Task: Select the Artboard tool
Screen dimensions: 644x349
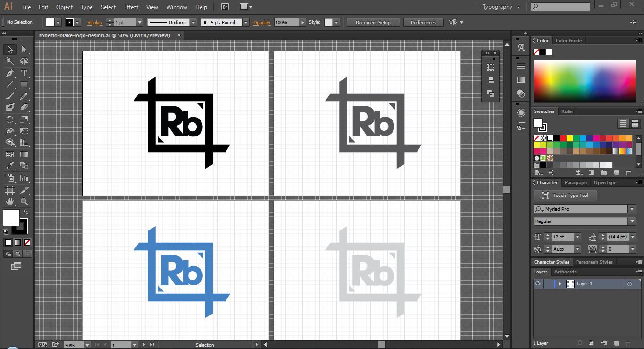Action: coord(9,190)
